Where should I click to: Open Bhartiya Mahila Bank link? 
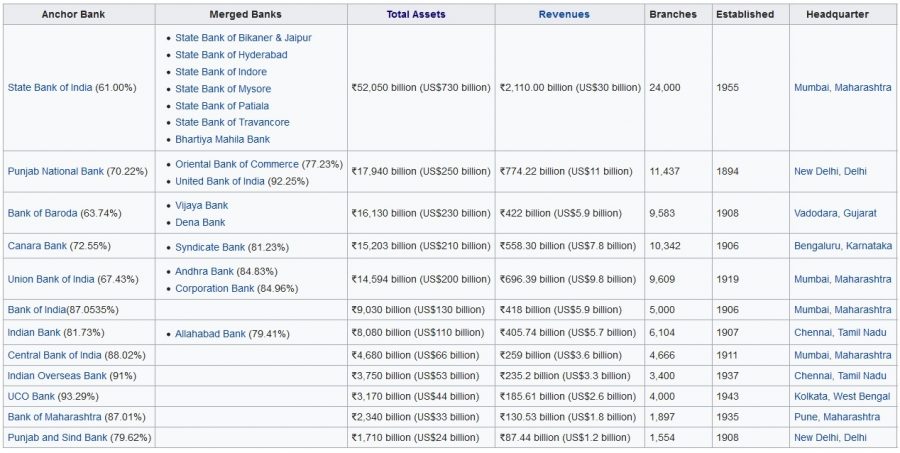[223, 140]
